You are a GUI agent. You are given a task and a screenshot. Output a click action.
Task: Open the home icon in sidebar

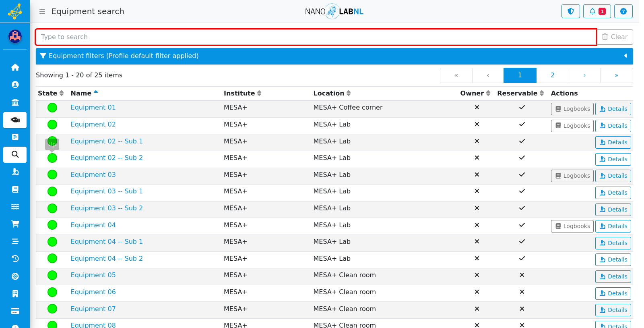[x=15, y=67]
